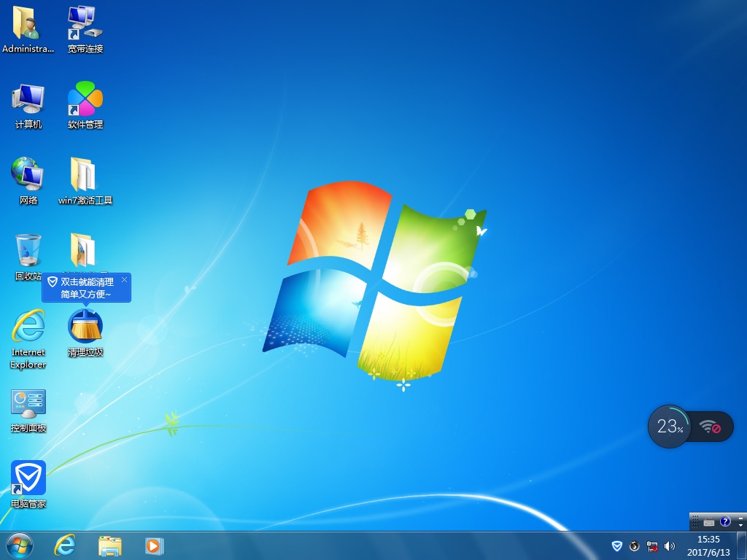This screenshot has width=747, height=560.
Task: Select the 回收站 Recycle Bin
Action: tap(28, 252)
